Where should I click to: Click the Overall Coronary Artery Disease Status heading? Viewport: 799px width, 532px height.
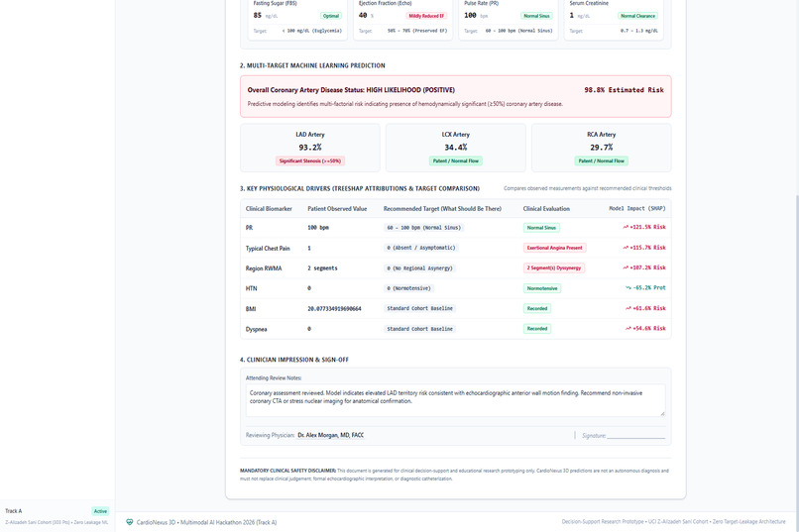(351, 90)
